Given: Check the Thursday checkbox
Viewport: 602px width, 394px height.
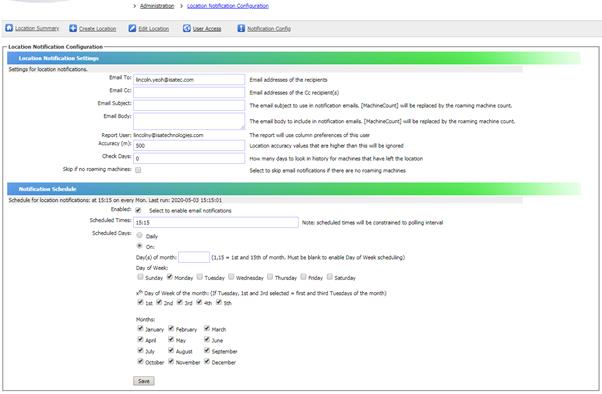Looking at the screenshot, I should point(270,276).
